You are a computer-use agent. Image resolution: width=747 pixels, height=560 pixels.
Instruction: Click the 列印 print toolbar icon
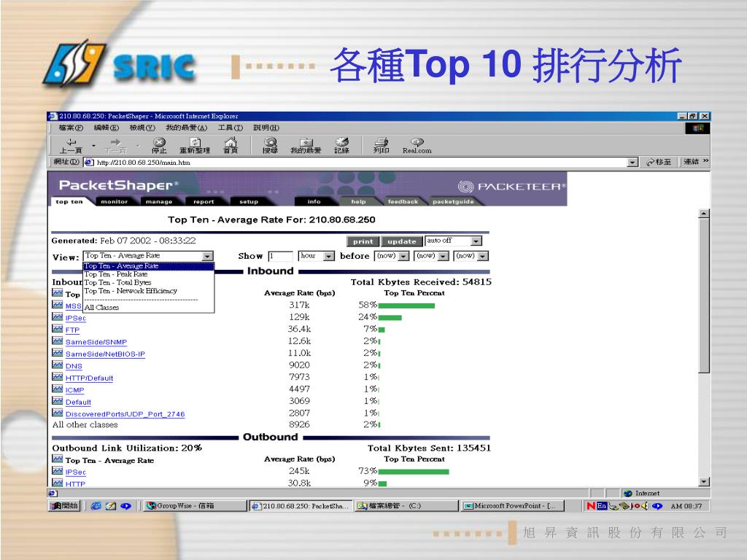click(381, 145)
